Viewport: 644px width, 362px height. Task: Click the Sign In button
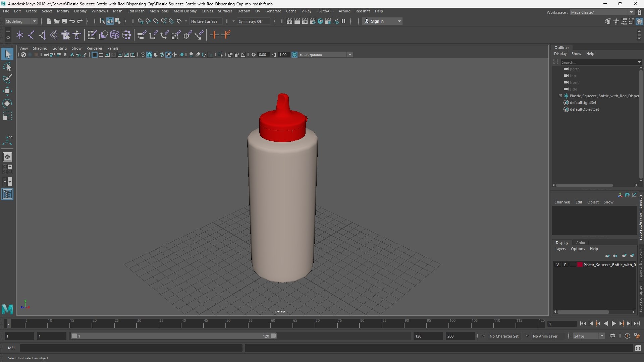(x=382, y=21)
